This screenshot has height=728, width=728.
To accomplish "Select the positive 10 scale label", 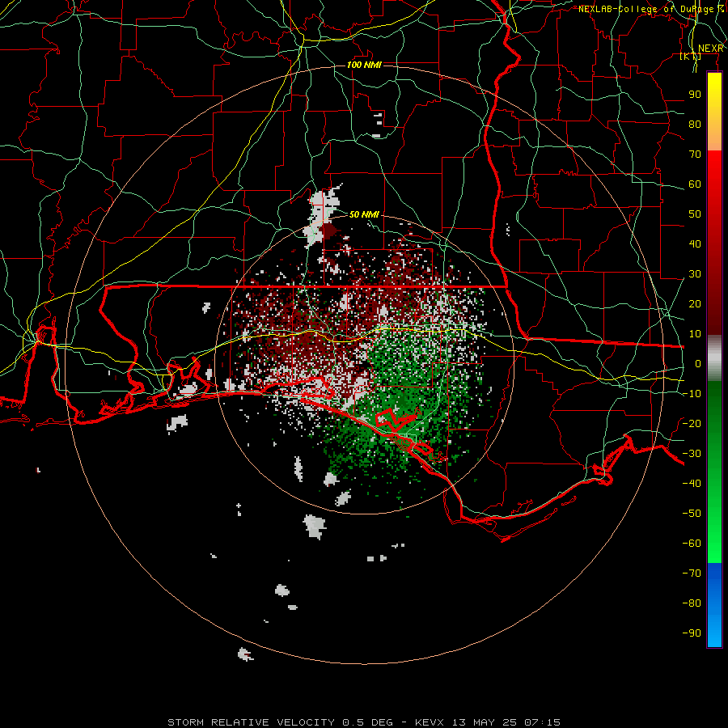I will pos(695,334).
